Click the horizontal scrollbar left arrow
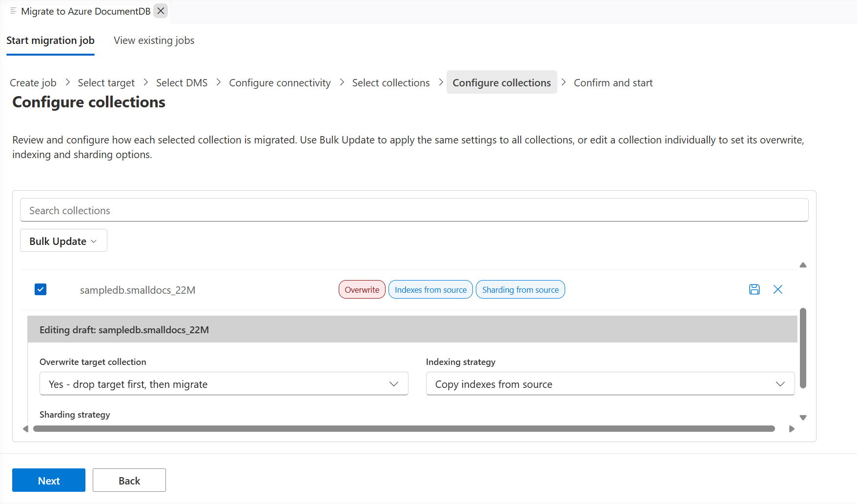857x504 pixels. [25, 429]
